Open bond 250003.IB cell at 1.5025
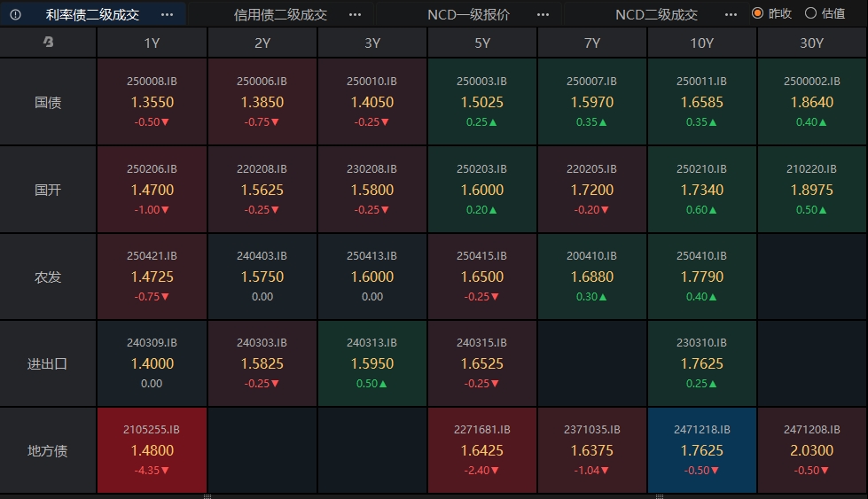Image resolution: width=868 pixels, height=499 pixels. pyautogui.click(x=482, y=102)
